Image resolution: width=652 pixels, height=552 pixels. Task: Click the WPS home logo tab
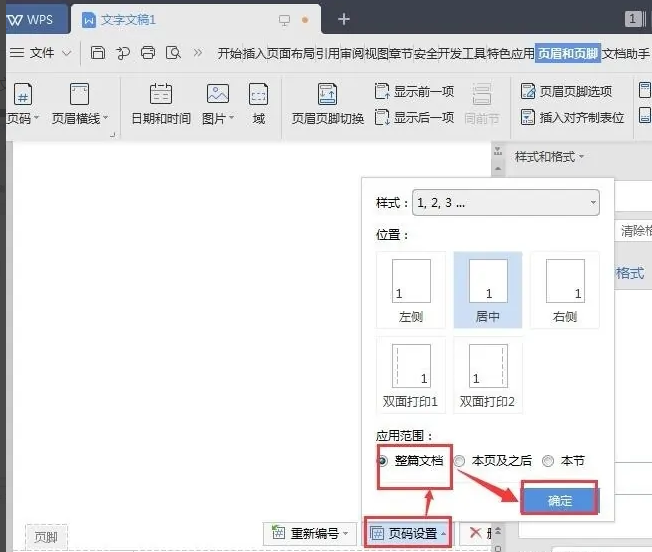click(x=35, y=20)
